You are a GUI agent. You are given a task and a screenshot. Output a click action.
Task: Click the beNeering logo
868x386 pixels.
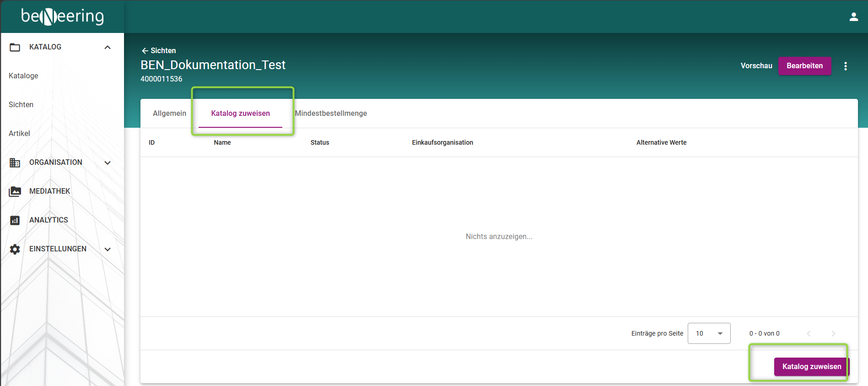tap(63, 16)
